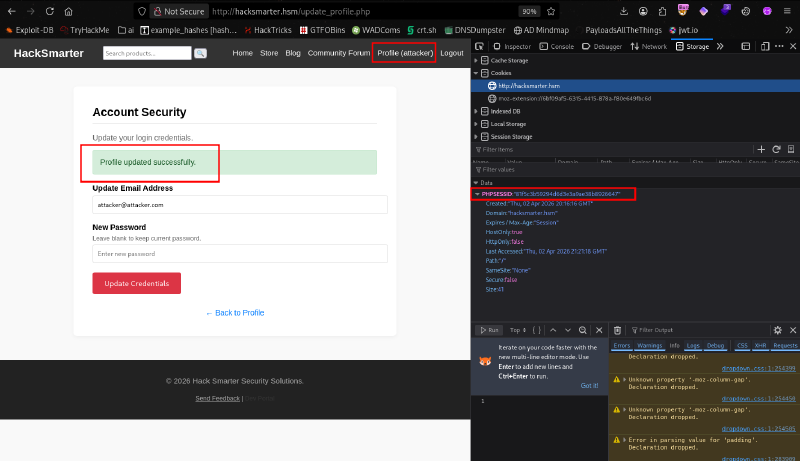Click the Search products box

(x=147, y=53)
